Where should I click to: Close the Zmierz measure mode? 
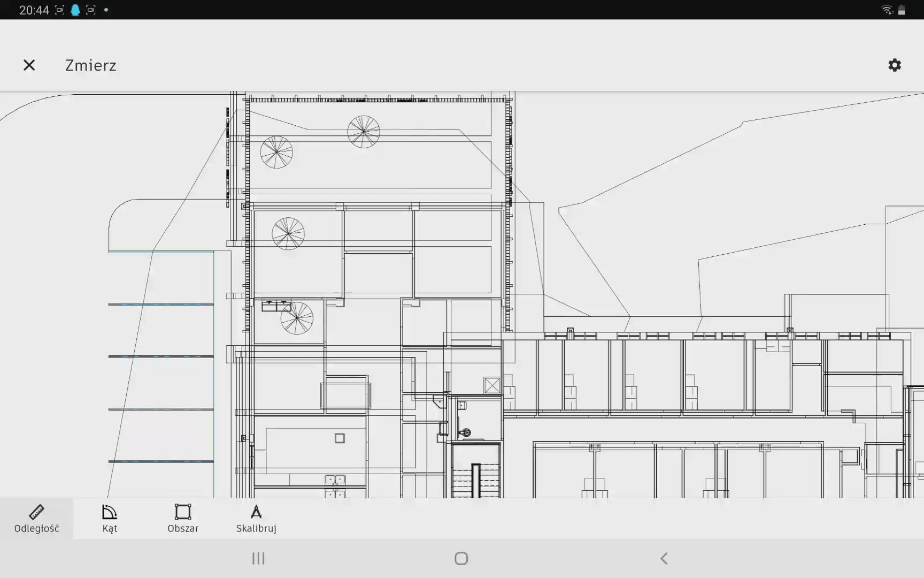click(29, 65)
